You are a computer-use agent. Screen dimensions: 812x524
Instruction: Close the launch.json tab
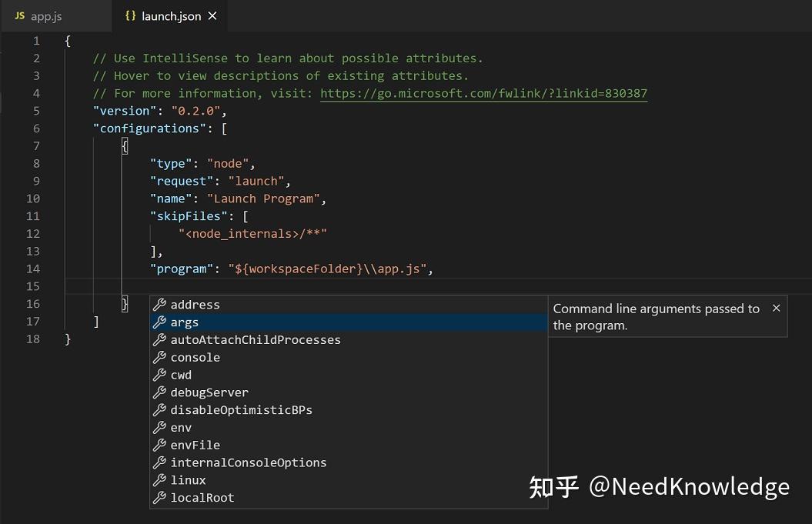pyautogui.click(x=212, y=15)
